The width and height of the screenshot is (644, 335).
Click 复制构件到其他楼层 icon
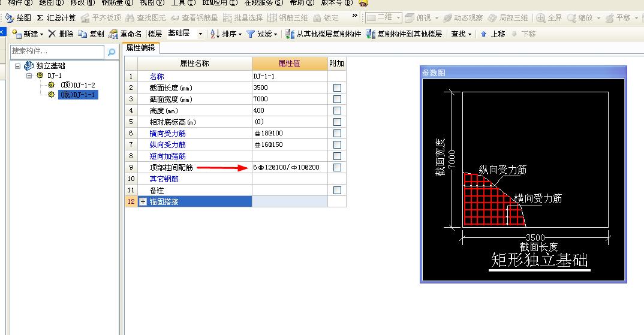click(x=371, y=34)
